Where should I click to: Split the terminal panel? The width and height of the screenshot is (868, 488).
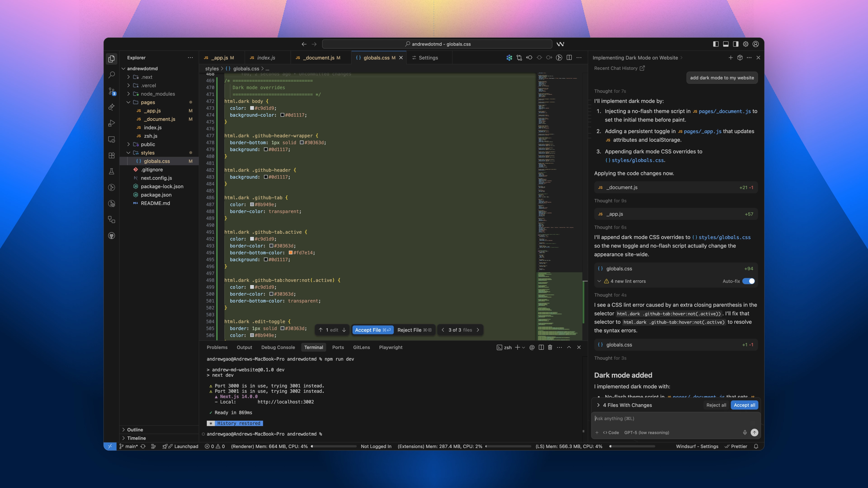point(541,347)
